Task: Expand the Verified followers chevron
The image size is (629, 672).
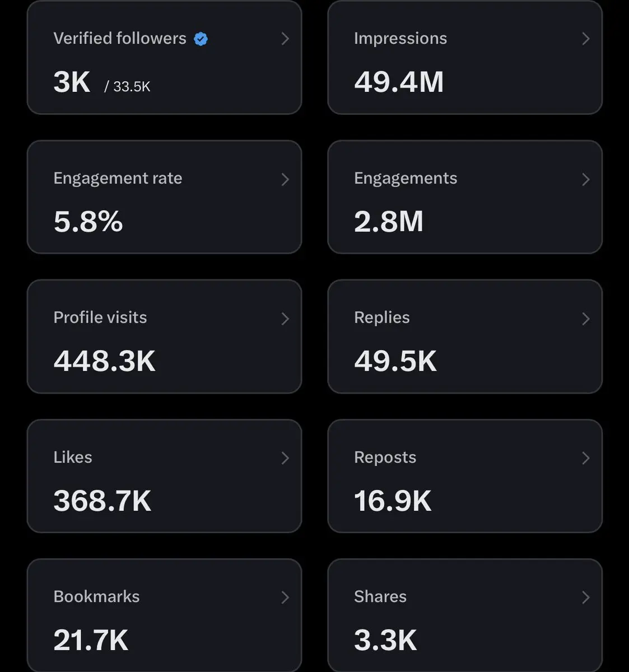Action: click(x=285, y=39)
